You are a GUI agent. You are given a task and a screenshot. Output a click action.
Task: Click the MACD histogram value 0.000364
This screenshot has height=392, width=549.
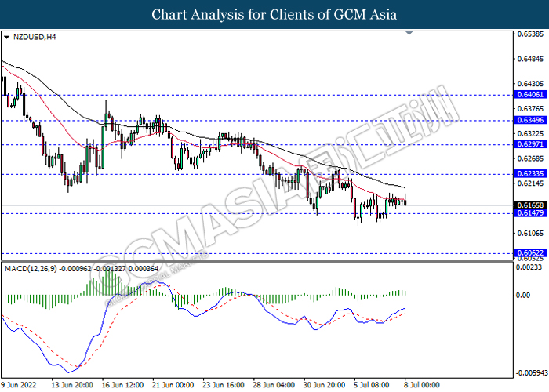[144, 268]
